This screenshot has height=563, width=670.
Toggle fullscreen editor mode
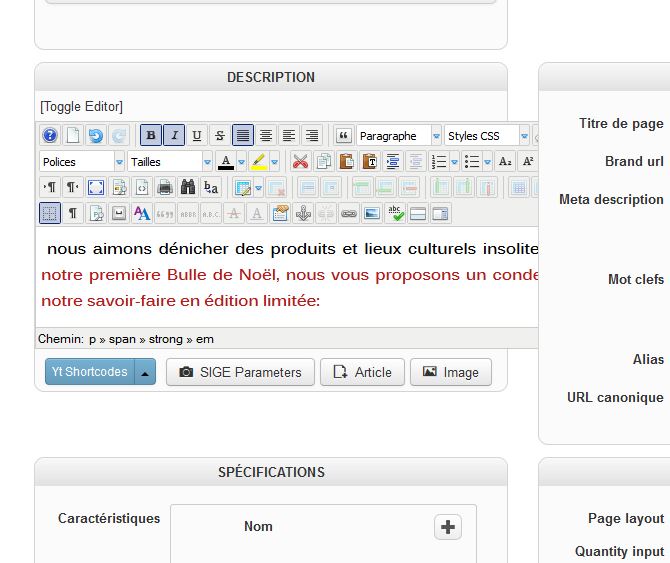pos(96,188)
